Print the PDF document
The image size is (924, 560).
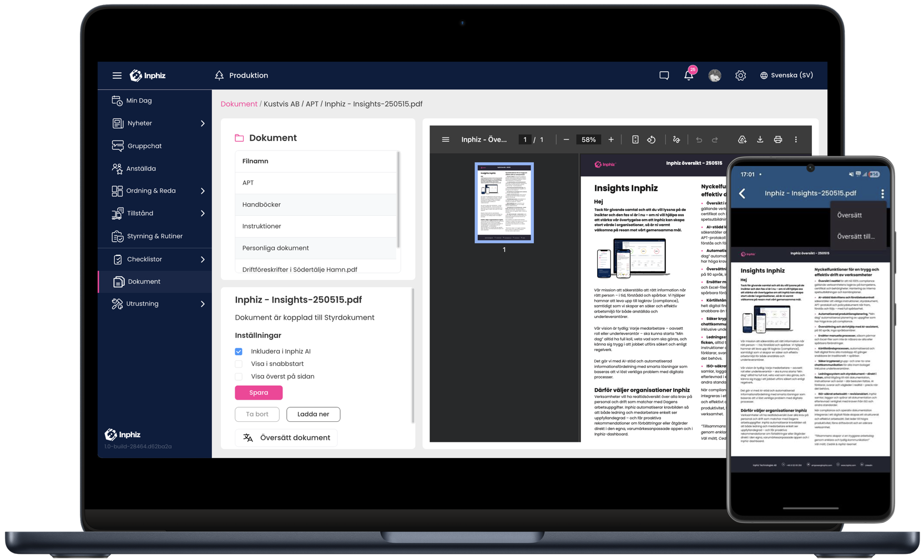click(777, 140)
